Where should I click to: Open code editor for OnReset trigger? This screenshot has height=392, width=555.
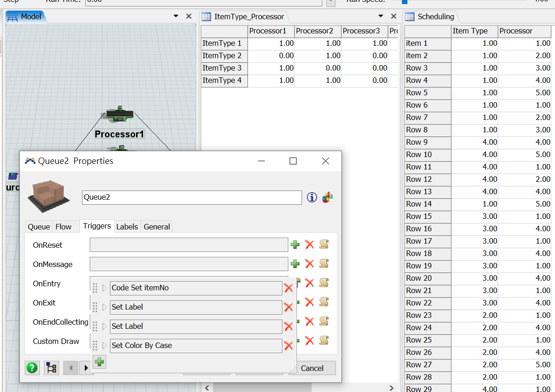324,245
